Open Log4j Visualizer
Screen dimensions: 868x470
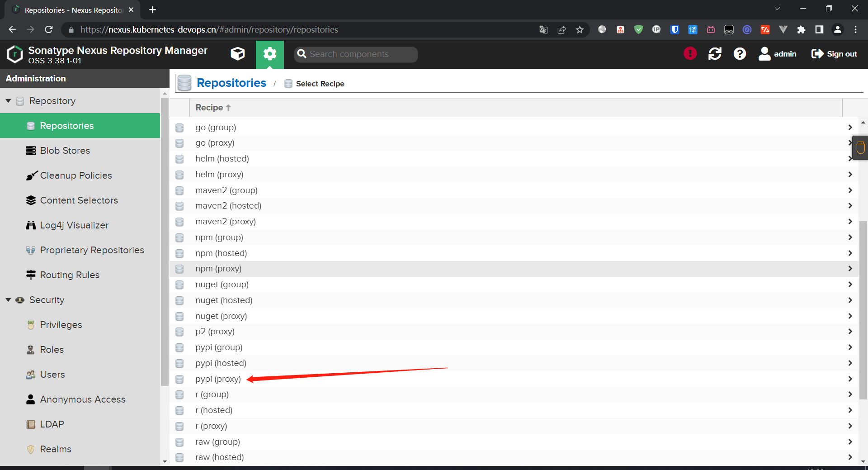(80, 225)
